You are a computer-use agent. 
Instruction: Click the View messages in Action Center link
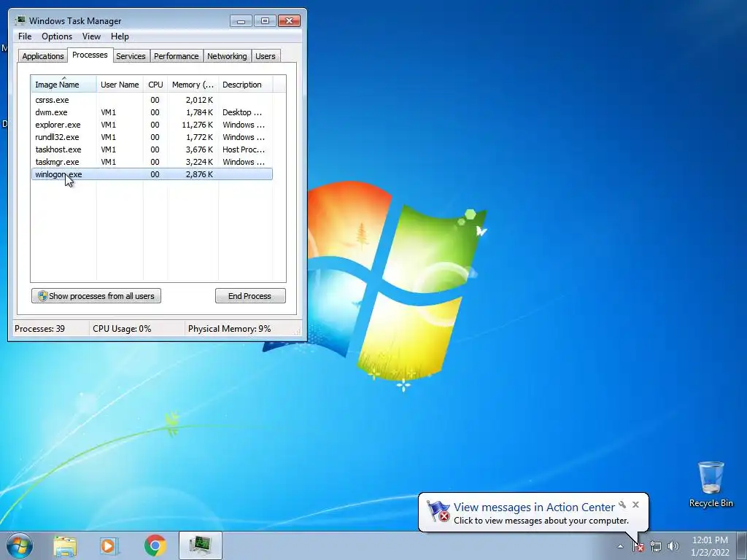(534, 507)
